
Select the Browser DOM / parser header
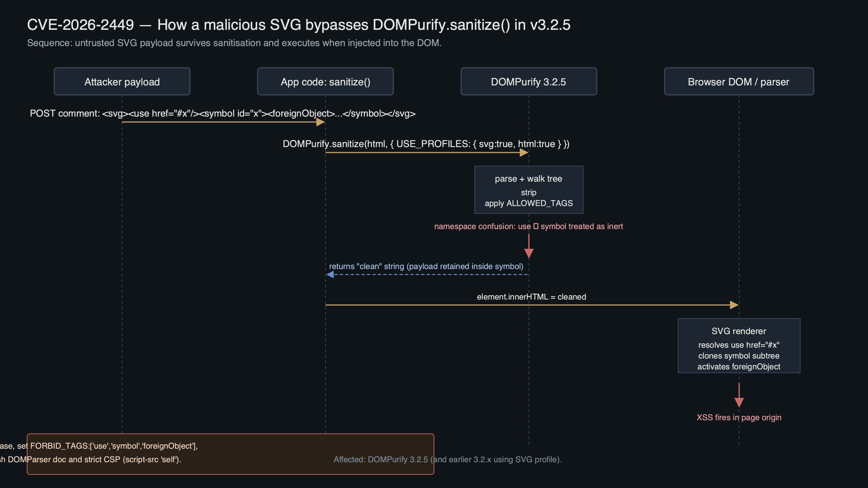(x=738, y=81)
